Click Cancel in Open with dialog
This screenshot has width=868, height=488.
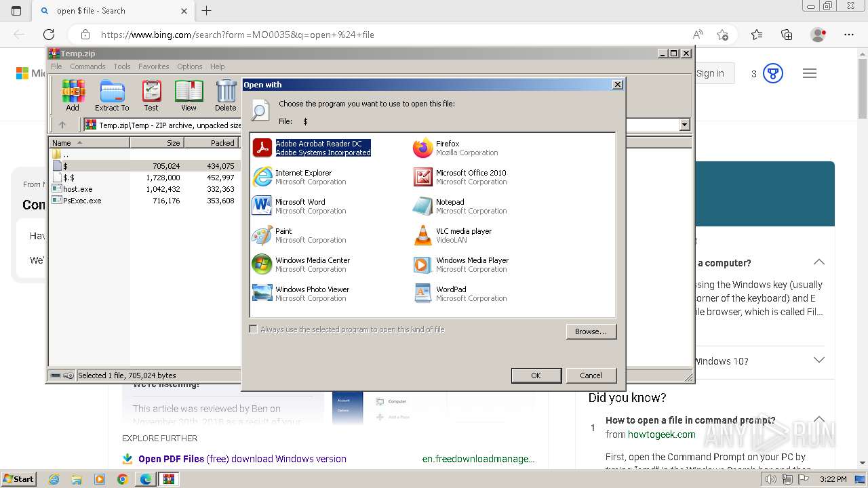[x=591, y=375]
